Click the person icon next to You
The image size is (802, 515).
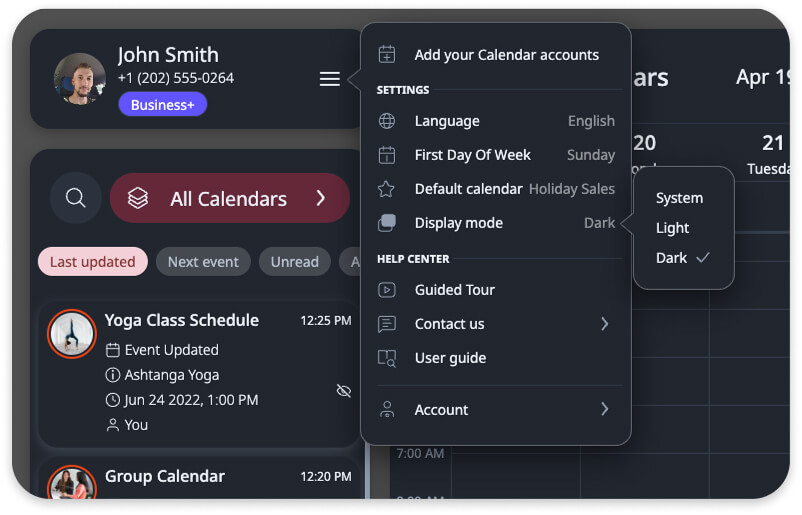(x=113, y=425)
